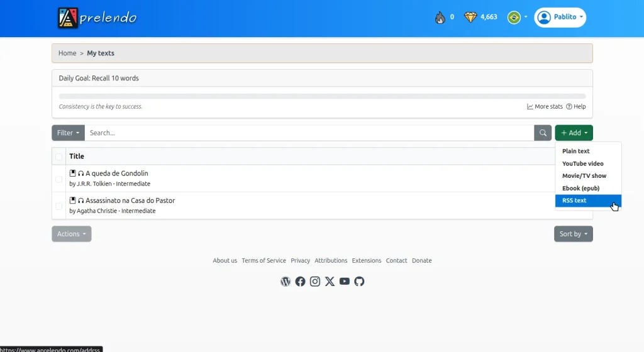This screenshot has height=352, width=644.
Task: Click into the Search text field
Action: (308, 133)
